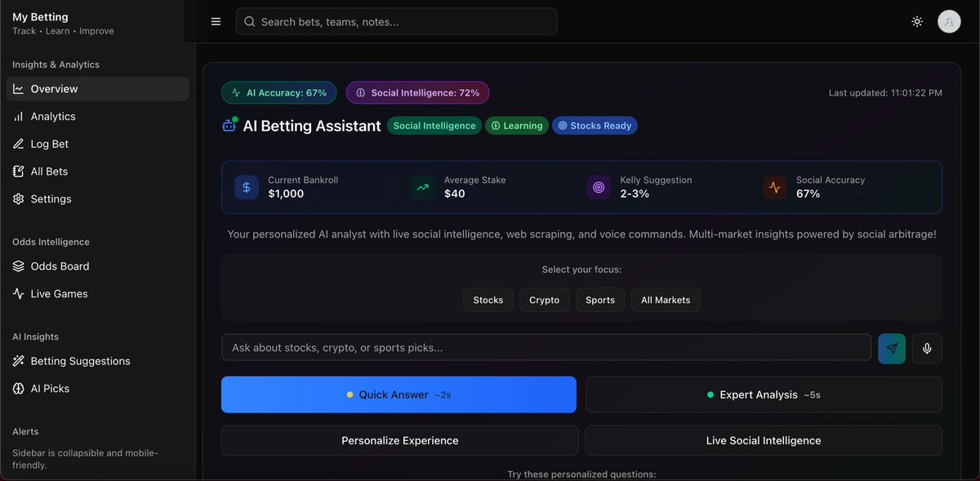Open the profile avatar menu

click(x=949, y=21)
